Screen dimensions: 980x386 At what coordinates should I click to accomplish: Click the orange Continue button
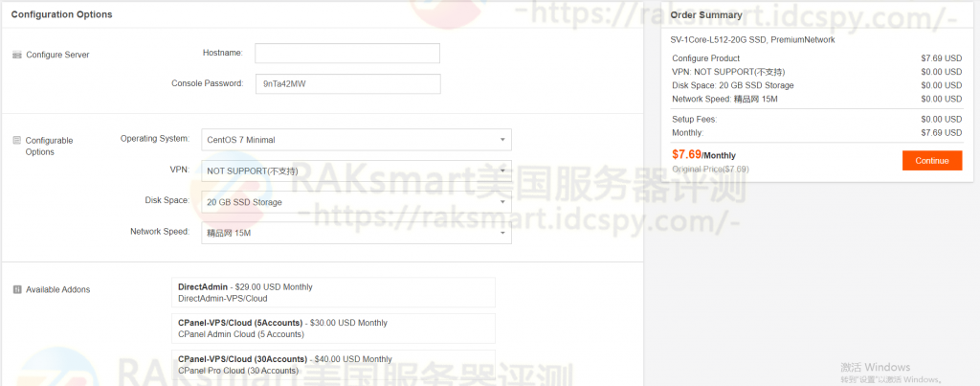point(932,161)
